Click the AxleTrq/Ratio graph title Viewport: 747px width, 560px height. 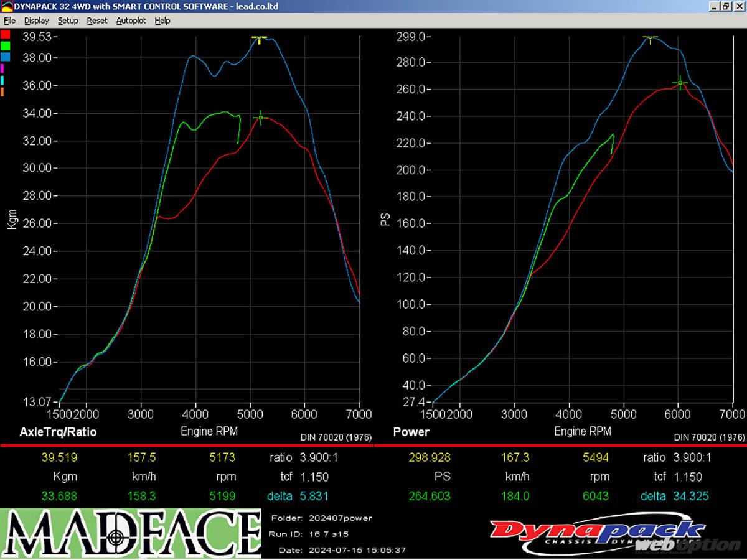click(x=58, y=432)
